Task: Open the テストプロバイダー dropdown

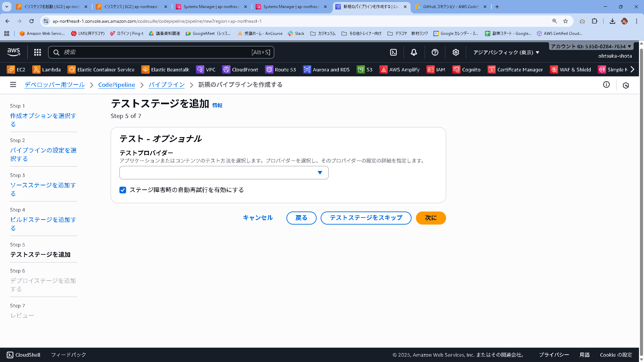Action: [x=224, y=172]
